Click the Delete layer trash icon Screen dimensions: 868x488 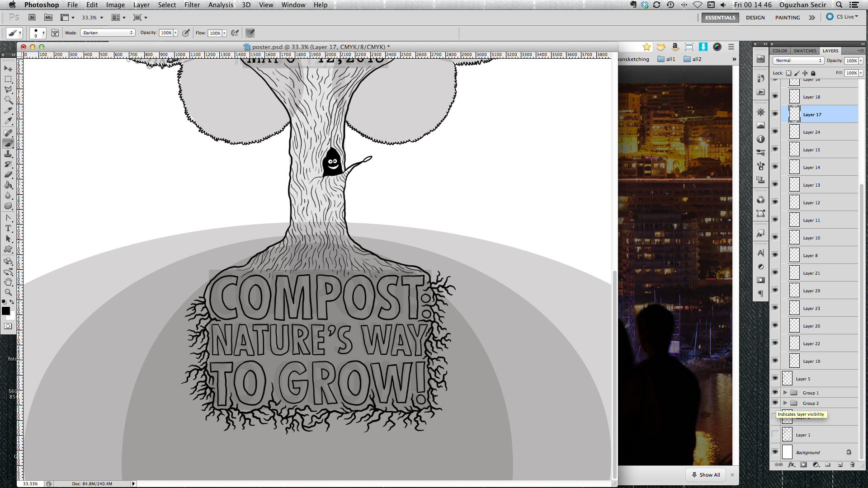pyautogui.click(x=852, y=465)
